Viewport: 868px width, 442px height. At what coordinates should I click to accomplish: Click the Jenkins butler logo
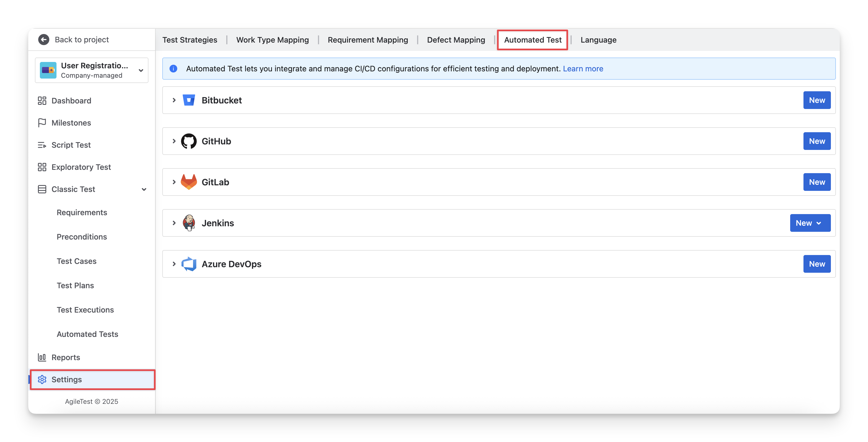pos(189,223)
